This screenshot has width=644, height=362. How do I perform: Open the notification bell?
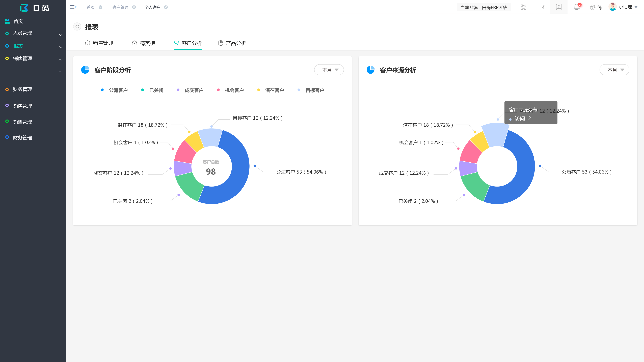pyautogui.click(x=577, y=7)
